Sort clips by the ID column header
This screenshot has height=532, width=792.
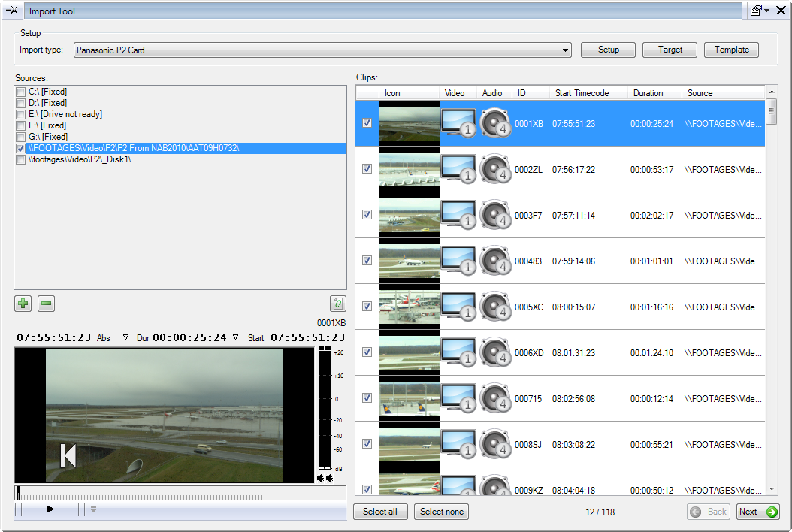click(x=531, y=93)
